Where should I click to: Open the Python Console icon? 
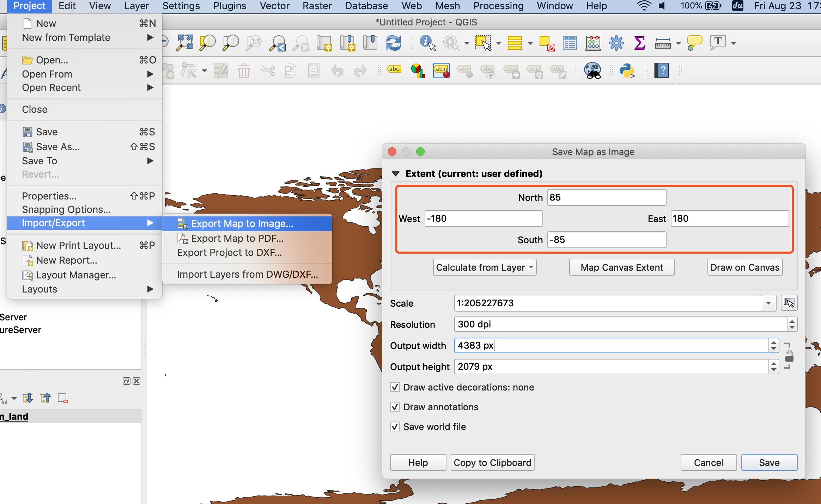pyautogui.click(x=627, y=70)
